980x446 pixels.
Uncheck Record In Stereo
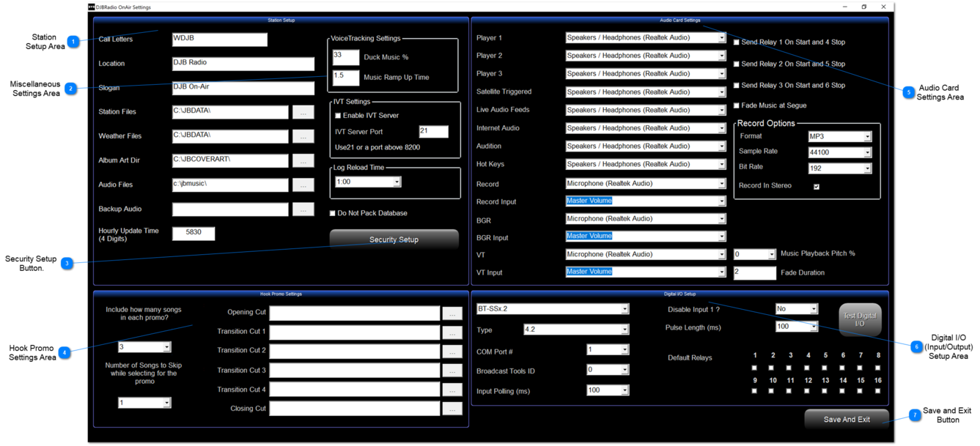[817, 186]
